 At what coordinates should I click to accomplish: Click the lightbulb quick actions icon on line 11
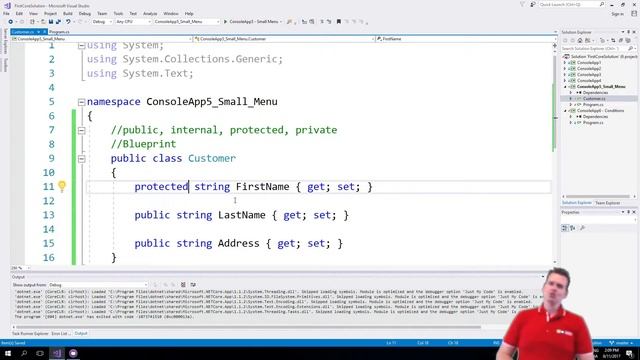click(x=62, y=186)
